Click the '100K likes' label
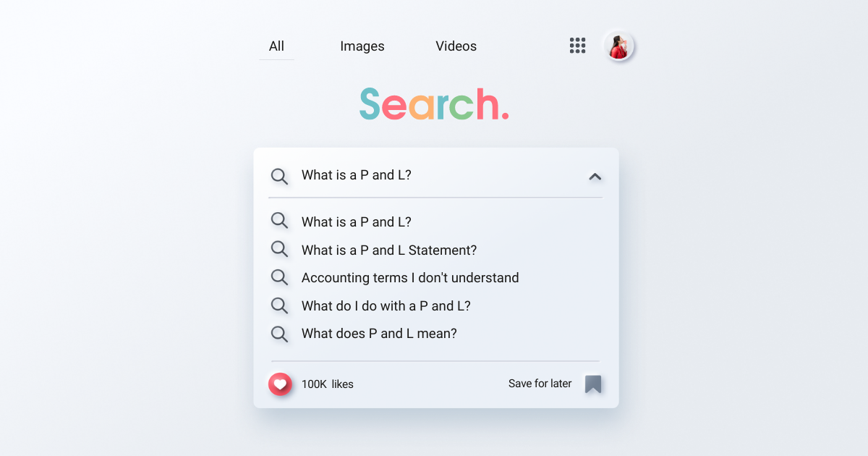The width and height of the screenshot is (868, 456). point(328,384)
